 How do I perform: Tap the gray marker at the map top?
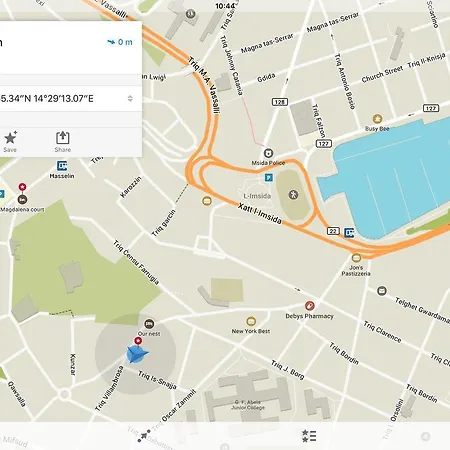pyautogui.click(x=190, y=14)
